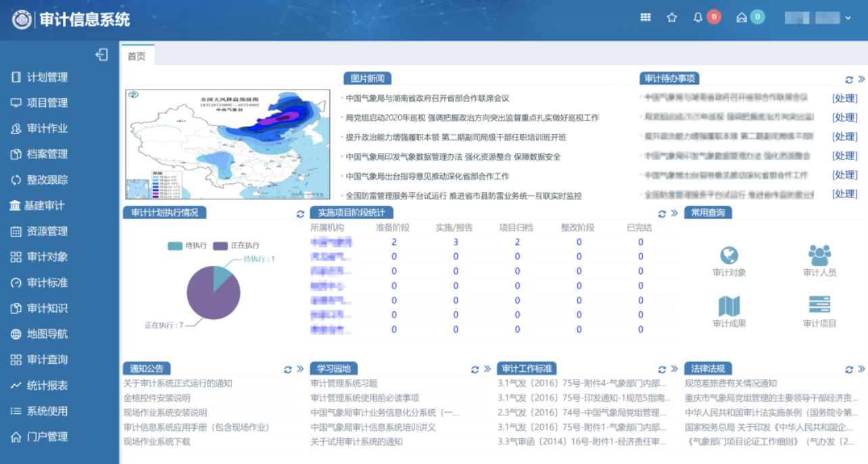868x464 pixels.
Task: Expand more items in 审计待办事项 panel
Action: click(861, 80)
